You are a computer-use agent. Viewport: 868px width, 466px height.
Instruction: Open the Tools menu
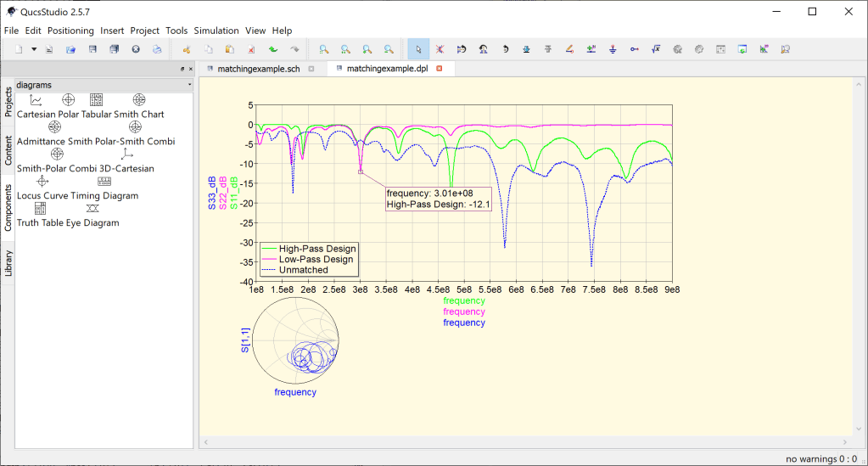pyautogui.click(x=176, y=31)
